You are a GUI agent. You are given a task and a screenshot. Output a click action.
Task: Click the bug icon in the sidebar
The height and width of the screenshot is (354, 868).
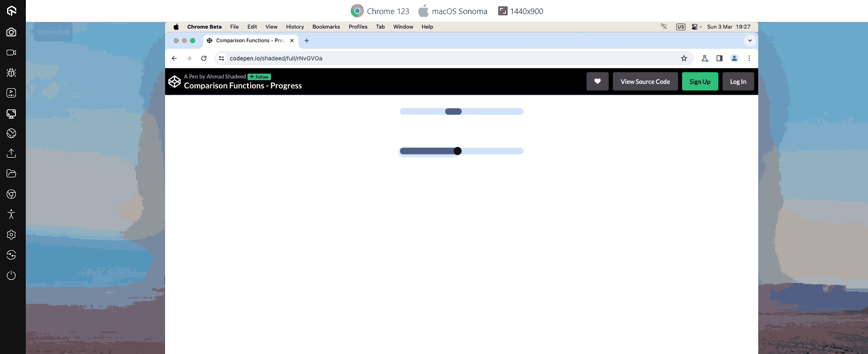(x=11, y=73)
